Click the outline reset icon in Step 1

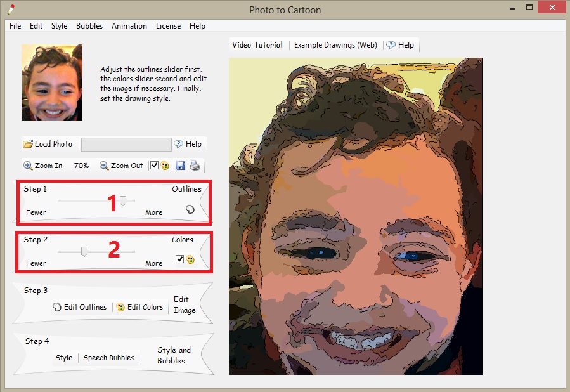click(190, 209)
